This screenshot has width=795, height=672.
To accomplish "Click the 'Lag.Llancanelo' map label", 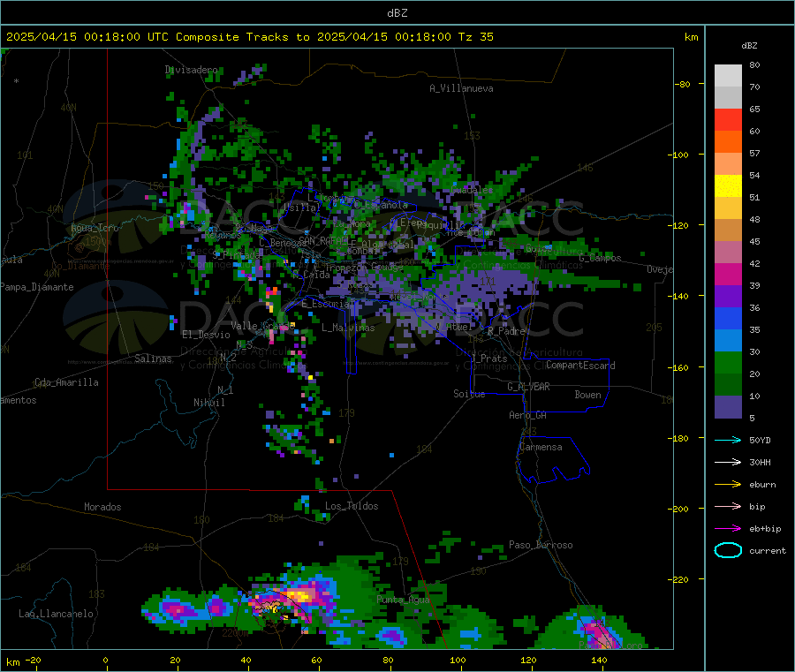I will tap(56, 614).
